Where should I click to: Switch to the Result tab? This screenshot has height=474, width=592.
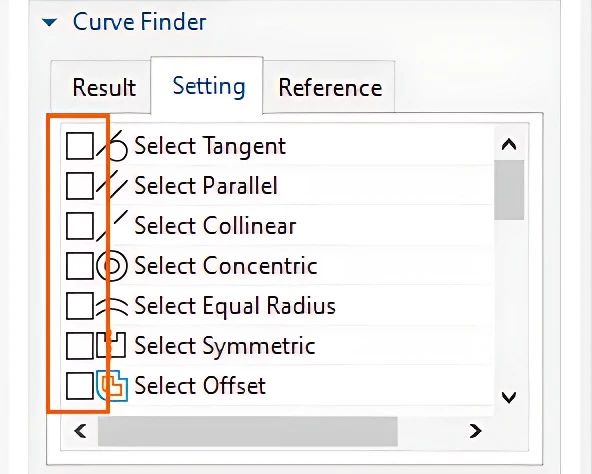(104, 87)
